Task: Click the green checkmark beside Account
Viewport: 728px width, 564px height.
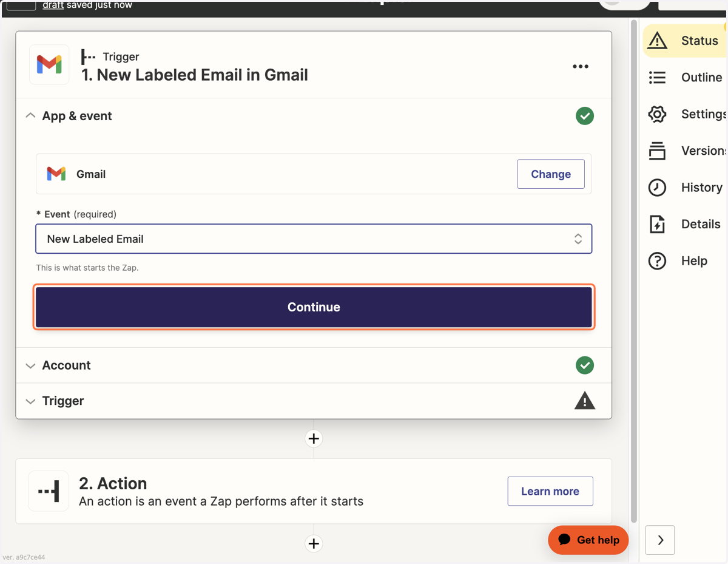Action: point(585,365)
